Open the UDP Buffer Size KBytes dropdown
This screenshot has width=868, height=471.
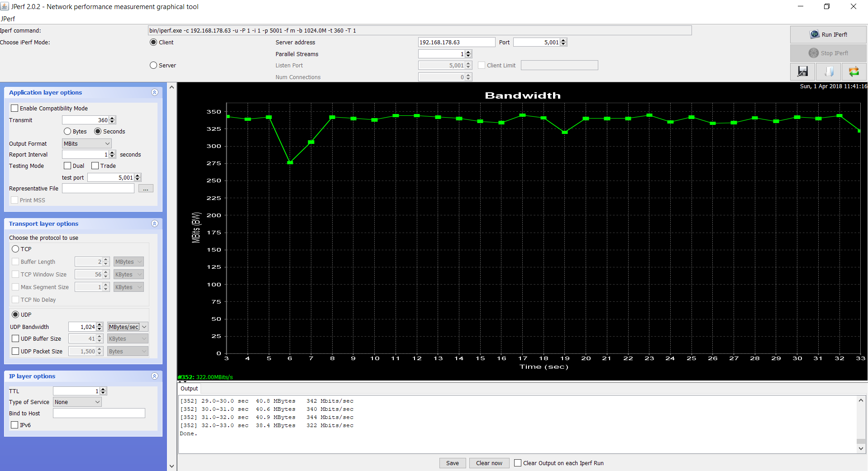pyautogui.click(x=128, y=338)
